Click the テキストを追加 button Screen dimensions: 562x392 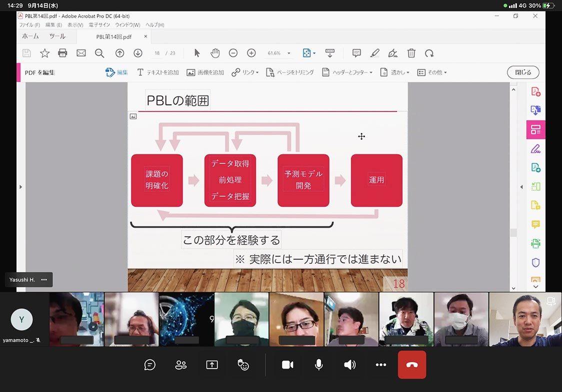(x=157, y=72)
